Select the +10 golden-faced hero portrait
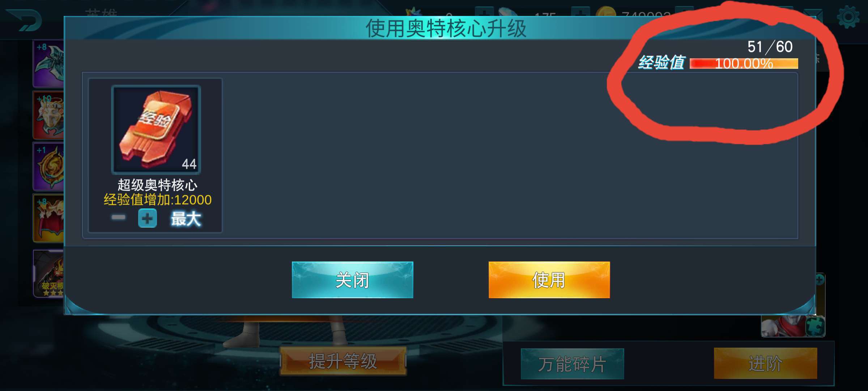This screenshot has height=391, width=868. (x=49, y=115)
